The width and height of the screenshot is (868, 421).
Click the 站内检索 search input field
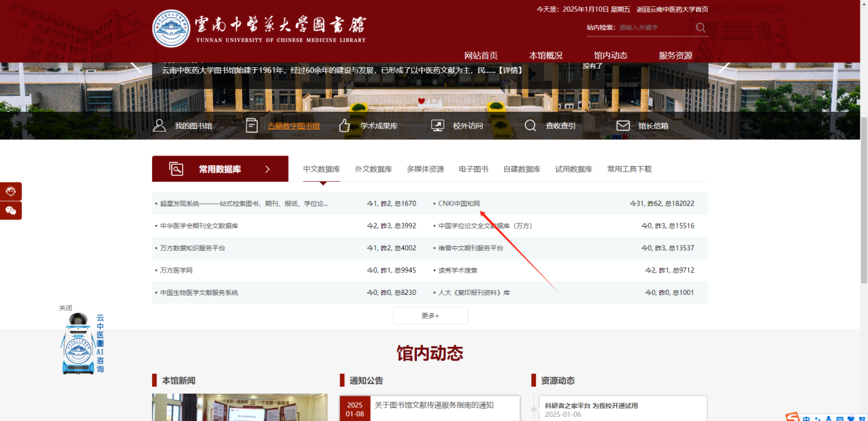(x=655, y=27)
